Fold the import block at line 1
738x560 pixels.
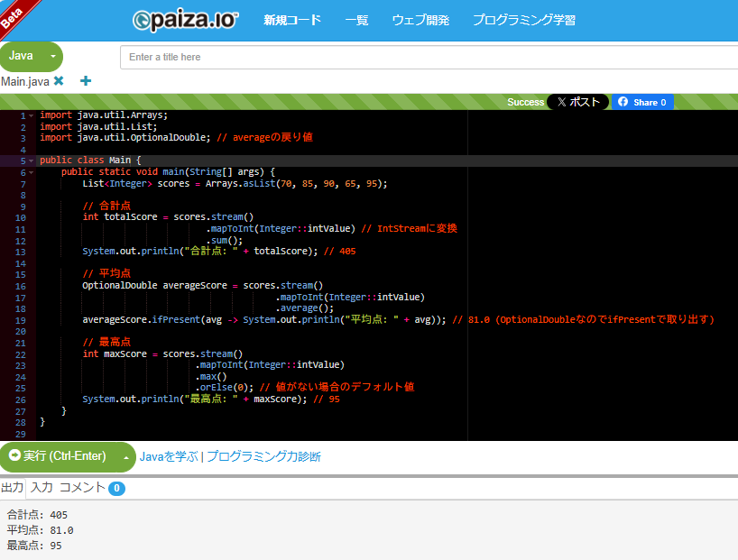coord(32,115)
